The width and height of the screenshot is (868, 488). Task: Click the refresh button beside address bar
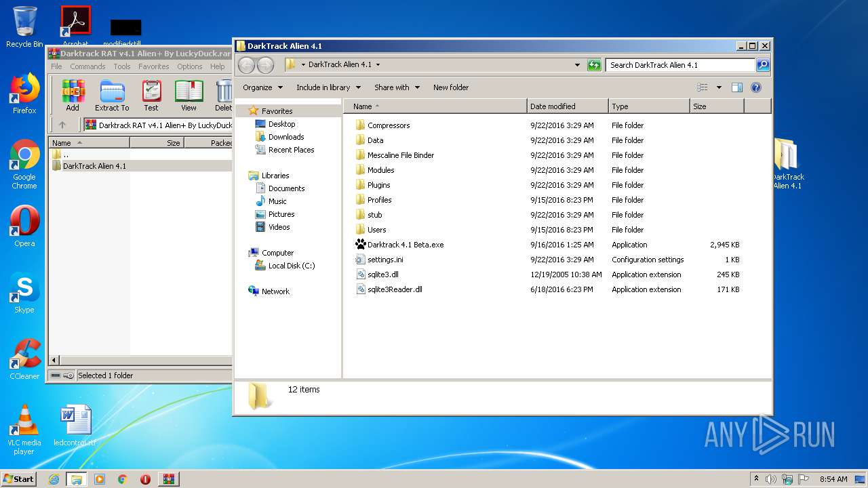point(594,65)
